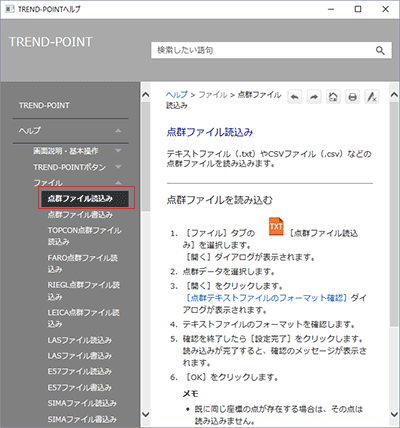Expand the 画面説明・基本操作 section arrow
Viewport: 400px width, 428px height.
pyautogui.click(x=118, y=151)
